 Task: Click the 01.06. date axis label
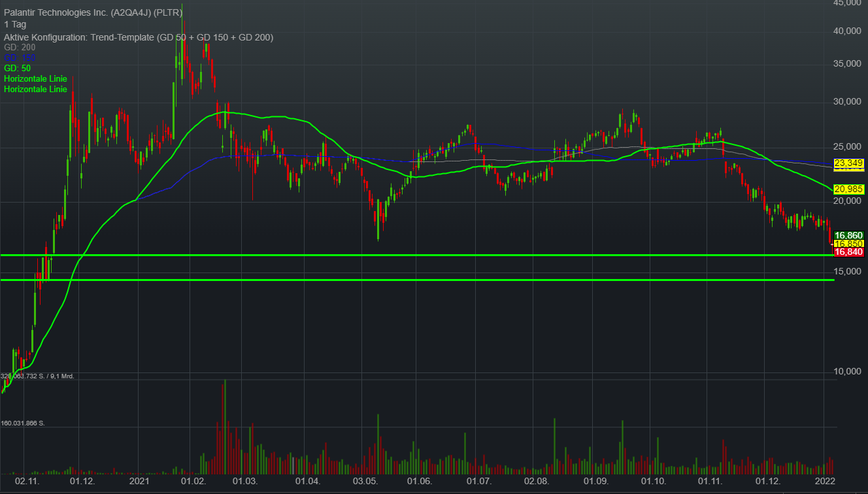[419, 481]
